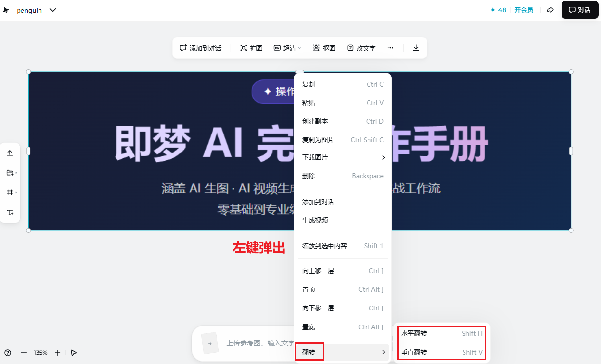Click the share arrow icon
The height and width of the screenshot is (364, 601).
(550, 10)
